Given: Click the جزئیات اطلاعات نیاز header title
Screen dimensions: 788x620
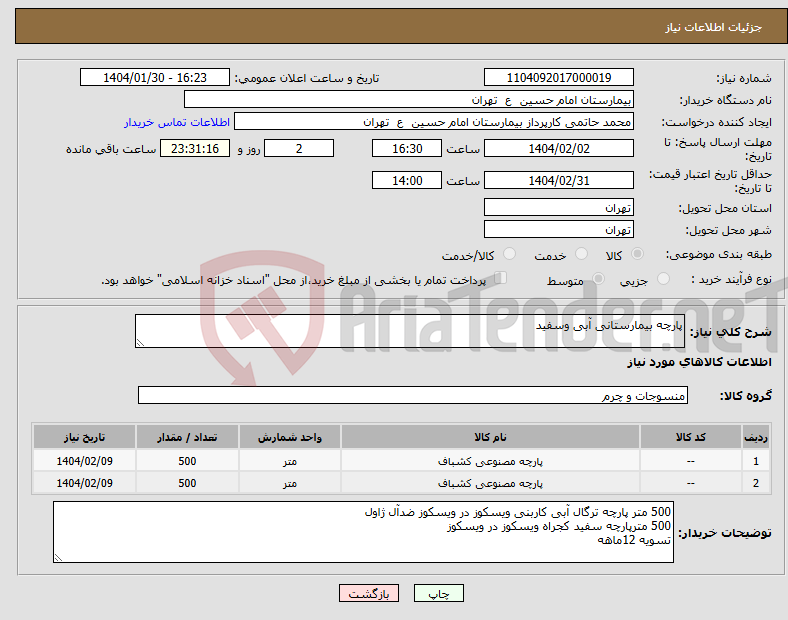Looking at the screenshot, I should [714, 27].
